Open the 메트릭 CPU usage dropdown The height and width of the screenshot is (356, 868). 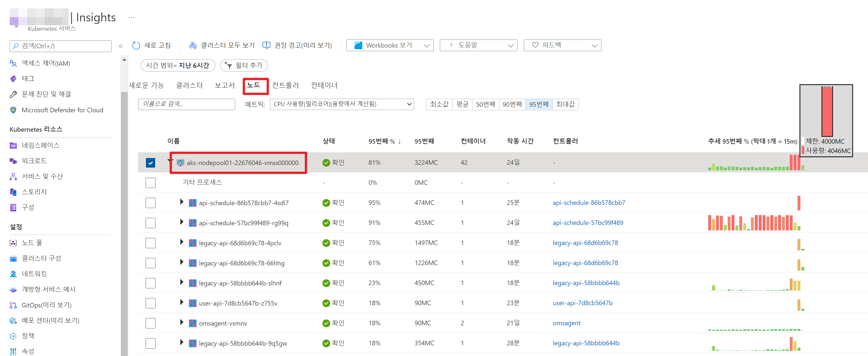(342, 104)
